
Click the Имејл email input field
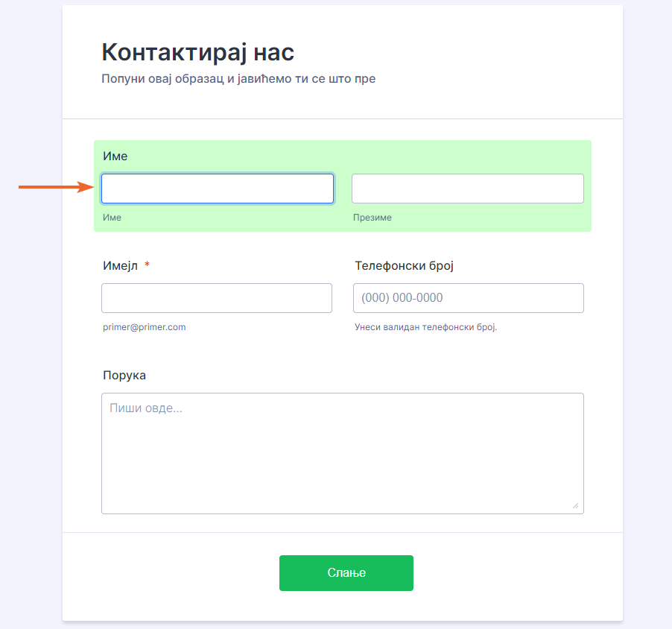point(217,298)
